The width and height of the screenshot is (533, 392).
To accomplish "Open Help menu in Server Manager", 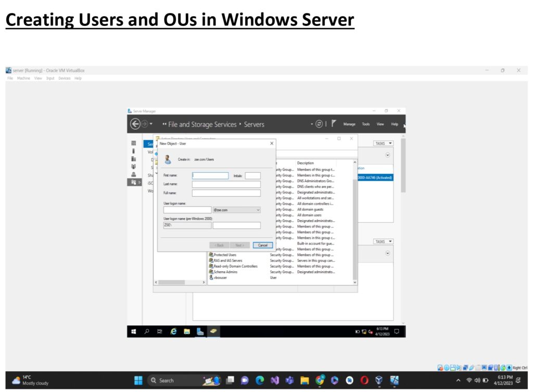I will coord(395,124).
